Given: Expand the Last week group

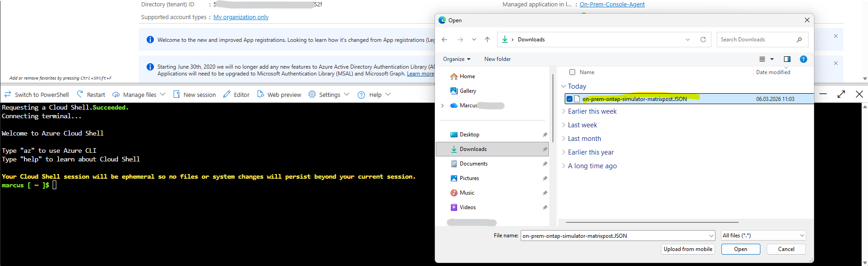Looking at the screenshot, I should point(564,125).
